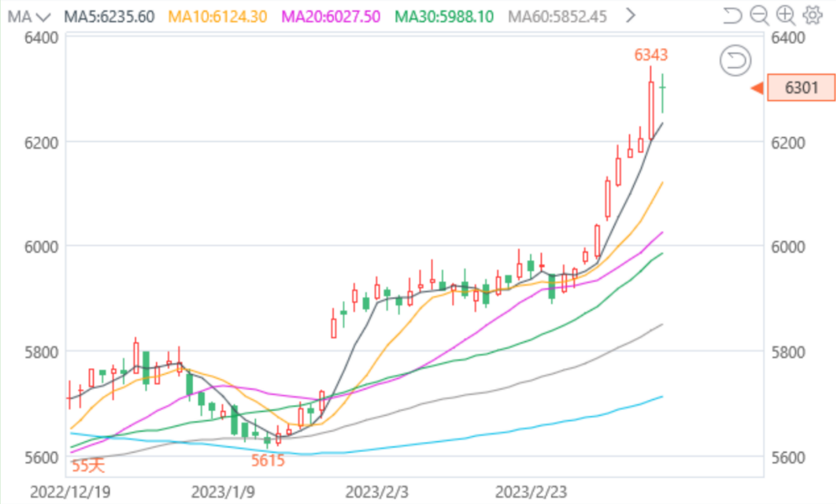Zoom in the chart with plus magnifier
The width and height of the screenshot is (836, 504).
(786, 15)
